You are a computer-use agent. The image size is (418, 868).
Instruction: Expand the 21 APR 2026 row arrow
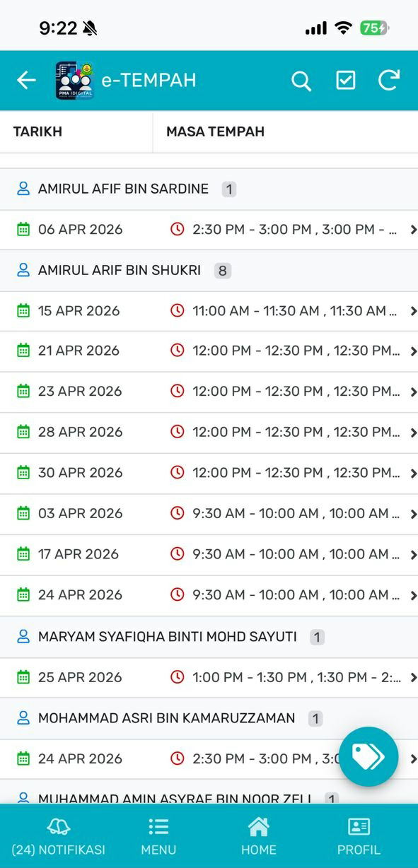pyautogui.click(x=413, y=351)
